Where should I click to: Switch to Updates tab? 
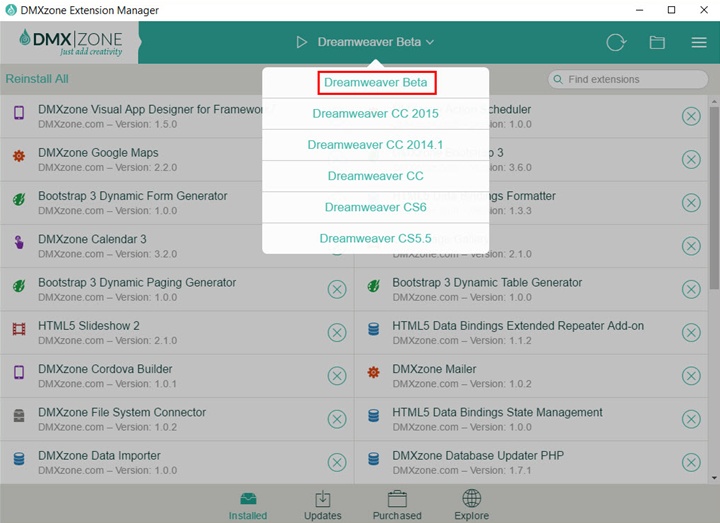322,506
